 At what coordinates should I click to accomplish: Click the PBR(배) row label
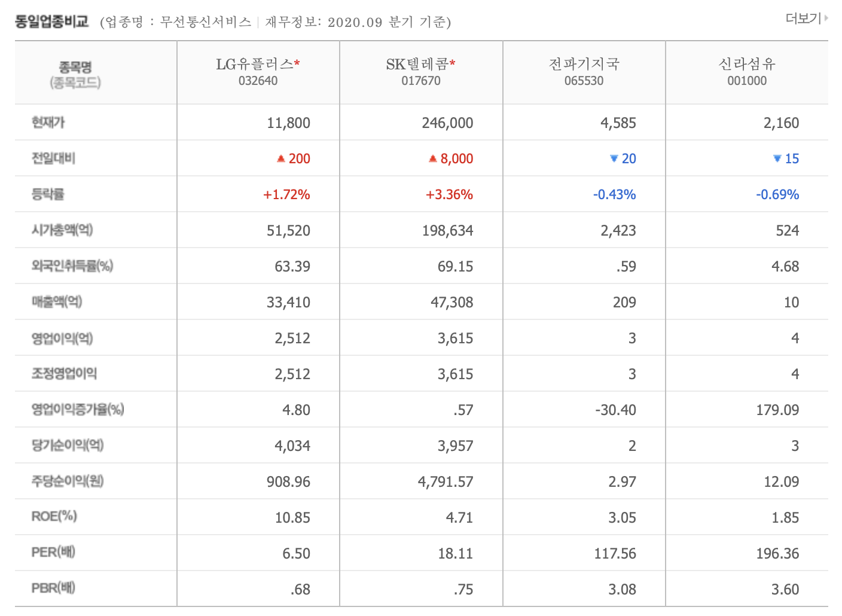point(53,588)
